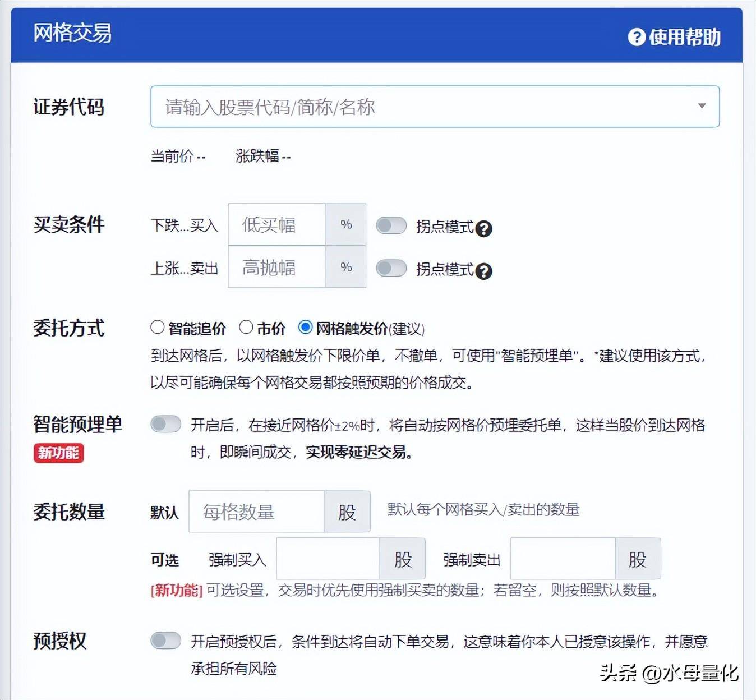The height and width of the screenshot is (700, 756).
Task: Enable the 预授权 pre-authorization switch
Action: (x=166, y=641)
